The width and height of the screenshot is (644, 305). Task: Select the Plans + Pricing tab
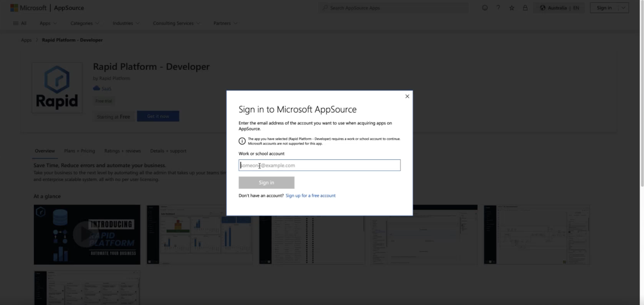[x=79, y=150]
